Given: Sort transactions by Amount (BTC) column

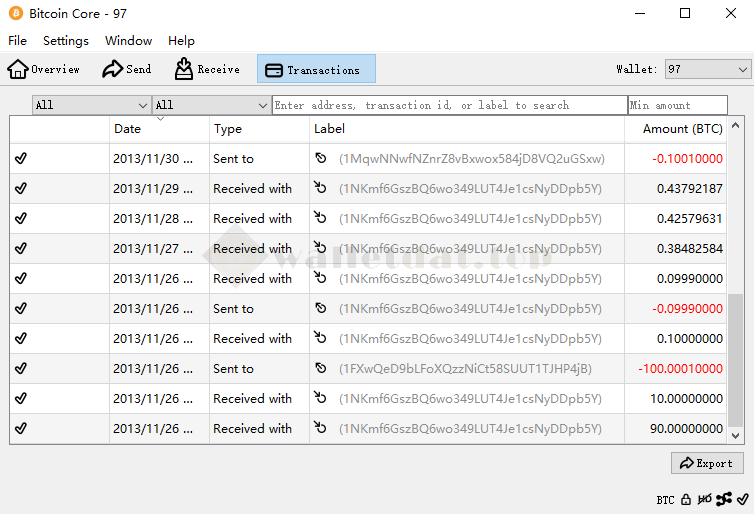Looking at the screenshot, I should tap(682, 129).
